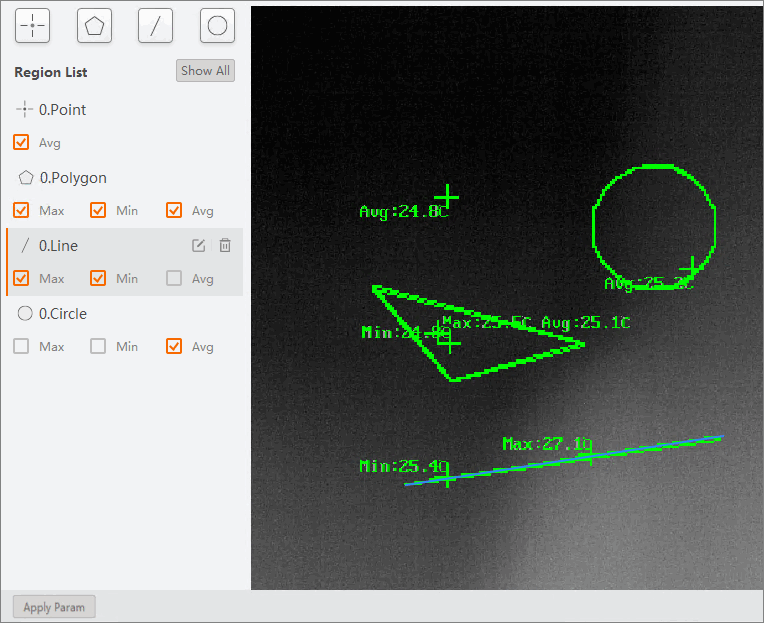Select the Circle region tool
764x623 pixels.
pyautogui.click(x=217, y=26)
